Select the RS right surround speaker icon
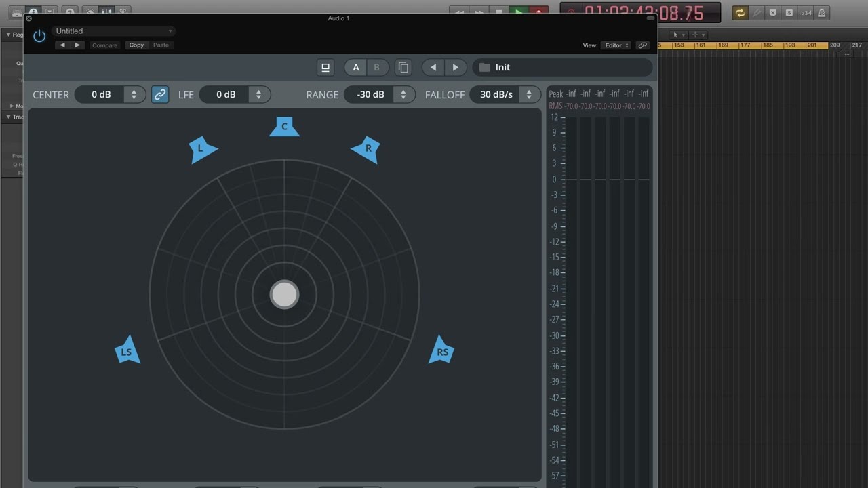The image size is (868, 488). click(x=441, y=350)
